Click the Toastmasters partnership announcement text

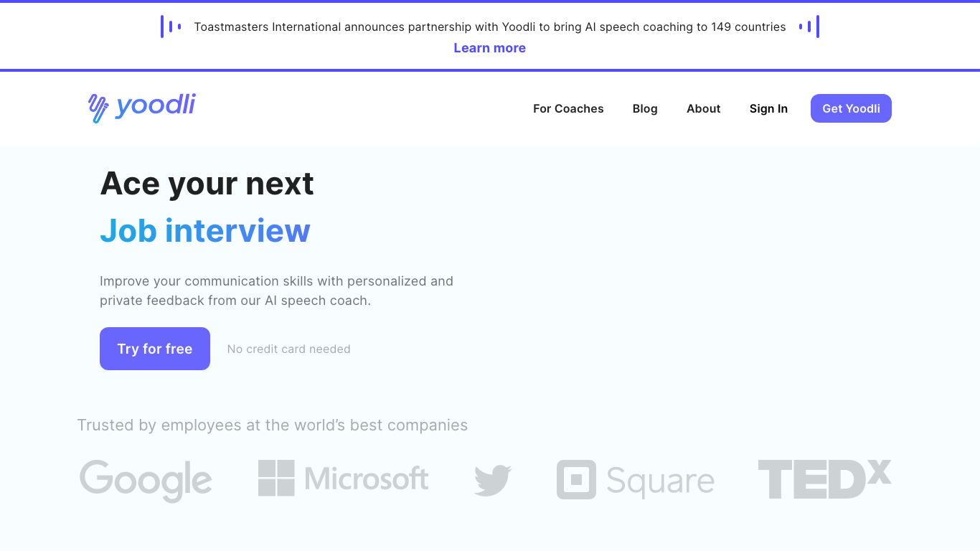490,27
